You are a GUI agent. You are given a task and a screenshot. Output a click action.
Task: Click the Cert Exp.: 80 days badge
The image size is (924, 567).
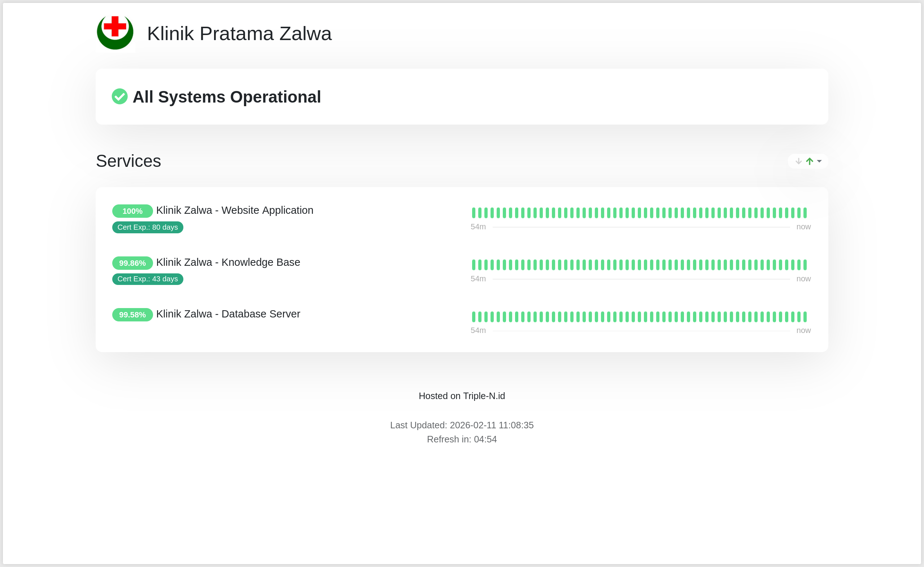(147, 228)
